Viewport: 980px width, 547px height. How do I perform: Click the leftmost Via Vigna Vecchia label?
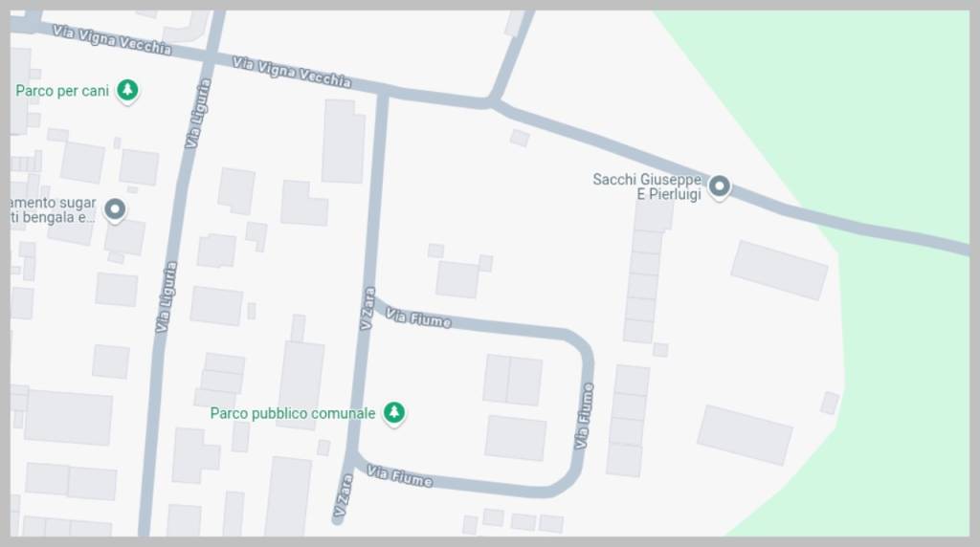tap(112, 39)
